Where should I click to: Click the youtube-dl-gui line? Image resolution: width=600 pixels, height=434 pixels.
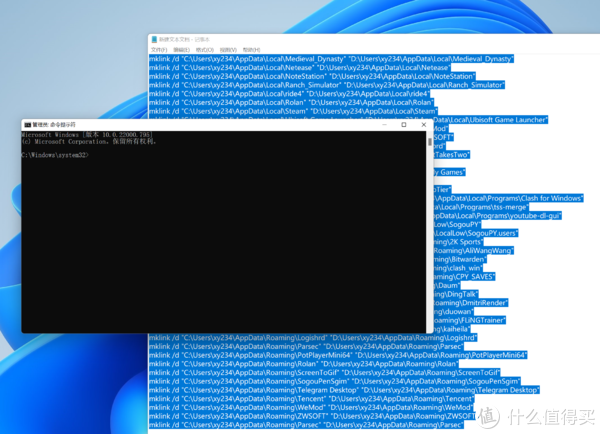tap(497, 216)
